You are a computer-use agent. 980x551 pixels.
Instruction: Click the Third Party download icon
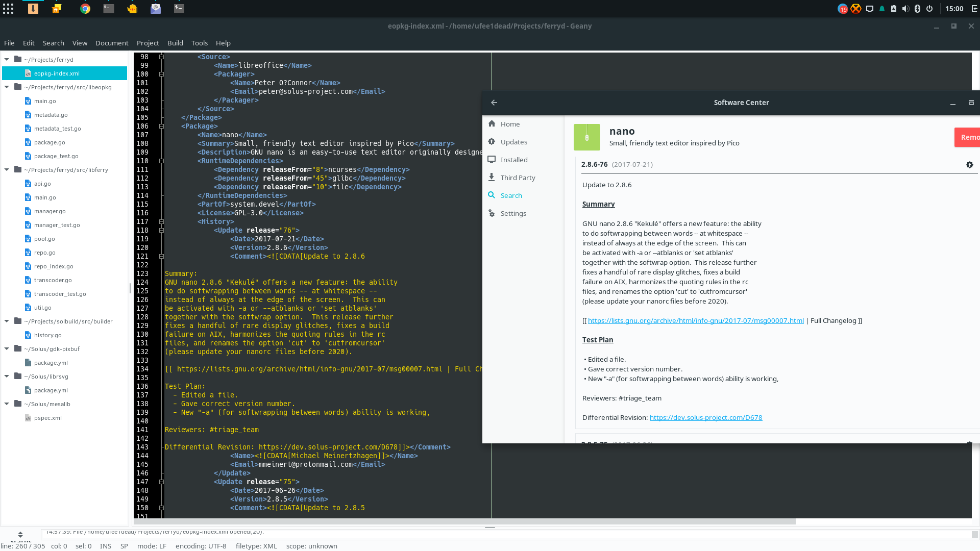point(492,178)
